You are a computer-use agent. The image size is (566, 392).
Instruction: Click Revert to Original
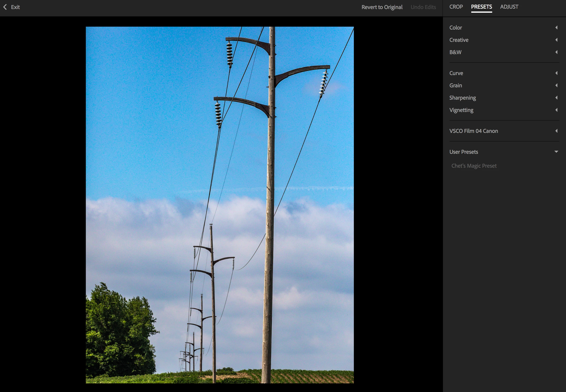[x=382, y=7]
